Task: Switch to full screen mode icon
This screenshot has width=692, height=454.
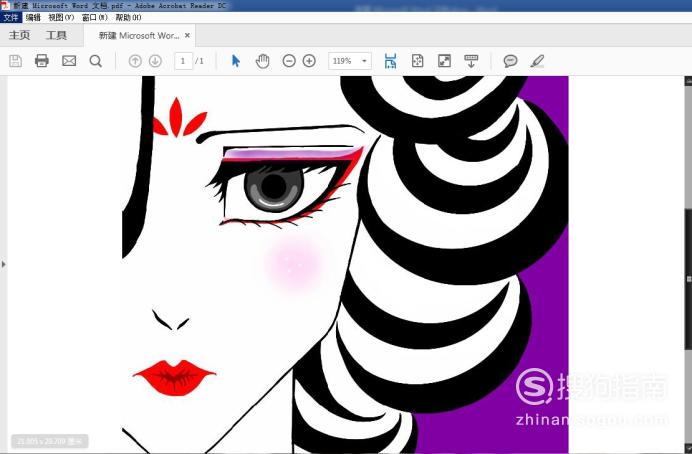Action: pyautogui.click(x=444, y=61)
